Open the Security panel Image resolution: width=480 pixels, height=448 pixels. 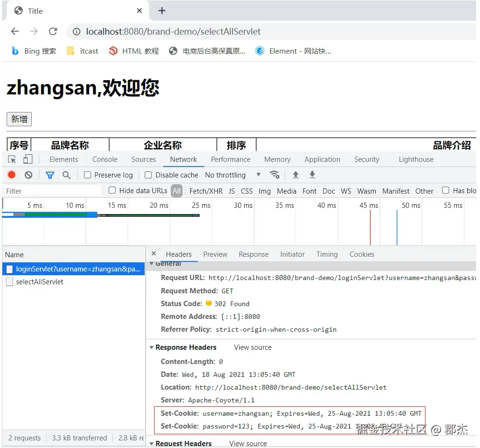367,159
